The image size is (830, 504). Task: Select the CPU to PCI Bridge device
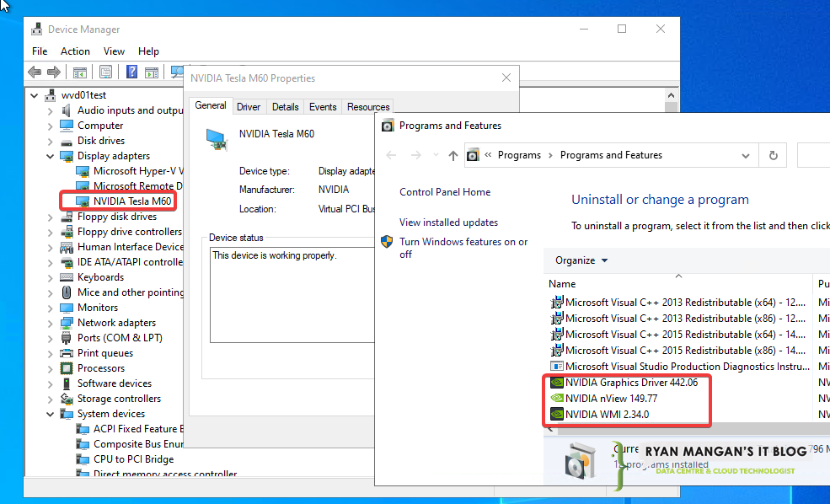click(133, 459)
